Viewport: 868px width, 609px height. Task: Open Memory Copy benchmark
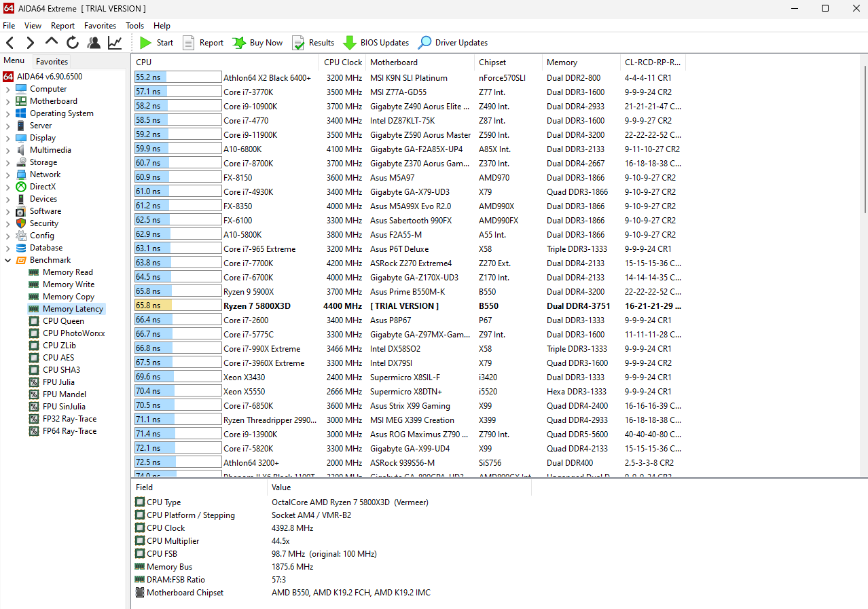click(62, 297)
